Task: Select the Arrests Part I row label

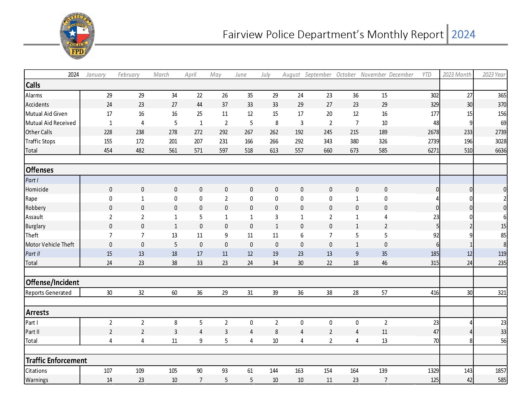Action: click(x=31, y=323)
